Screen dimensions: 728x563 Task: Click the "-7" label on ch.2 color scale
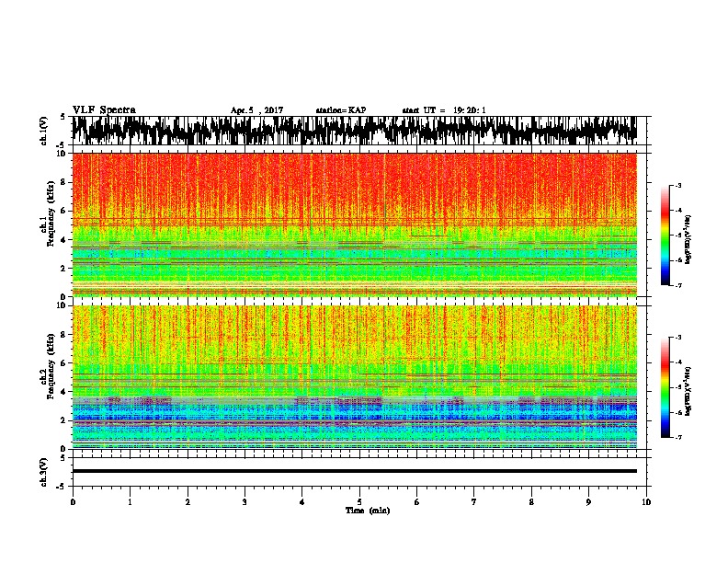(x=678, y=437)
